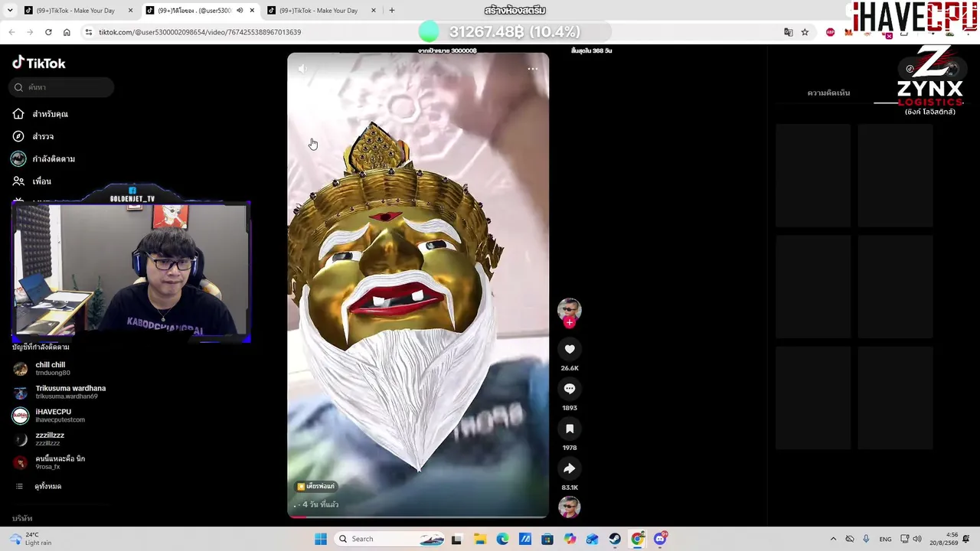The image size is (980, 551).
Task: Open the video's three-dot options menu
Action: click(x=533, y=69)
